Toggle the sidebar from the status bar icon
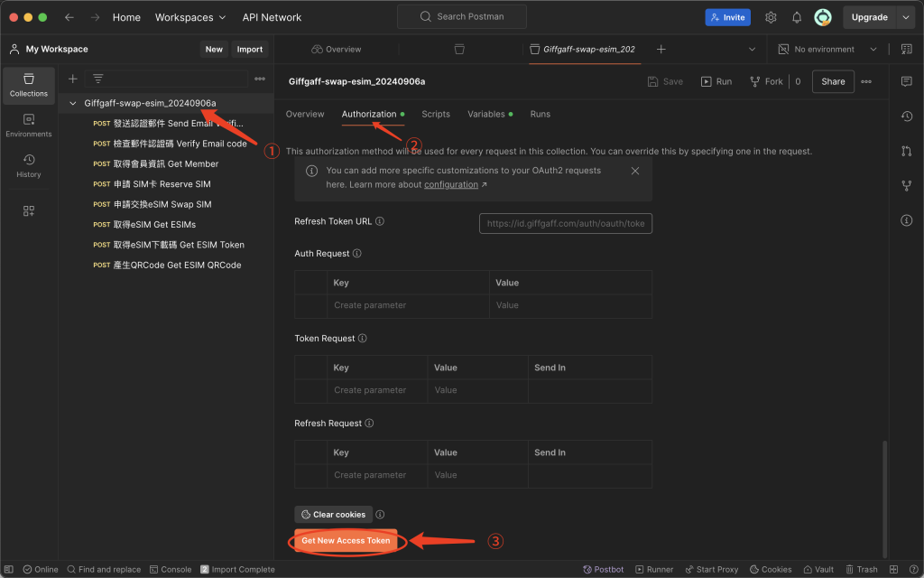This screenshot has height=578, width=924. tap(11, 569)
